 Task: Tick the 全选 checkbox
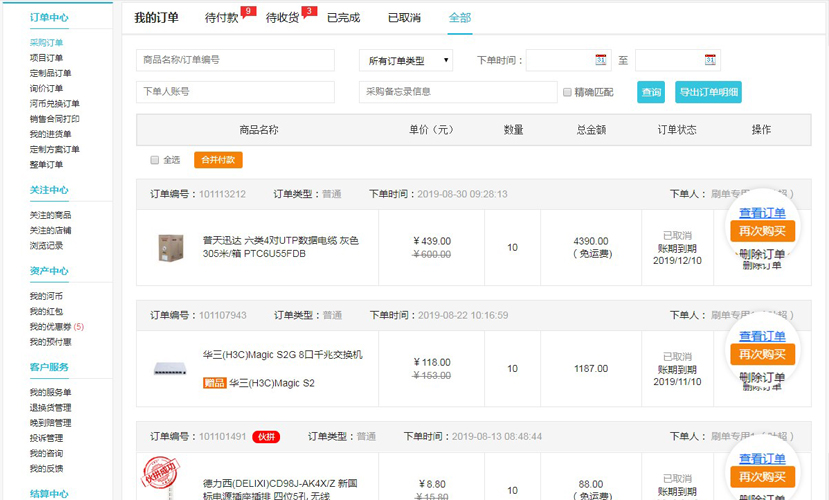point(155,160)
